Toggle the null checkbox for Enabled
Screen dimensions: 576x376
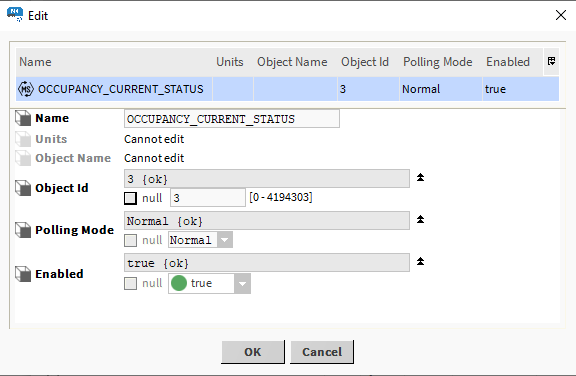(130, 283)
